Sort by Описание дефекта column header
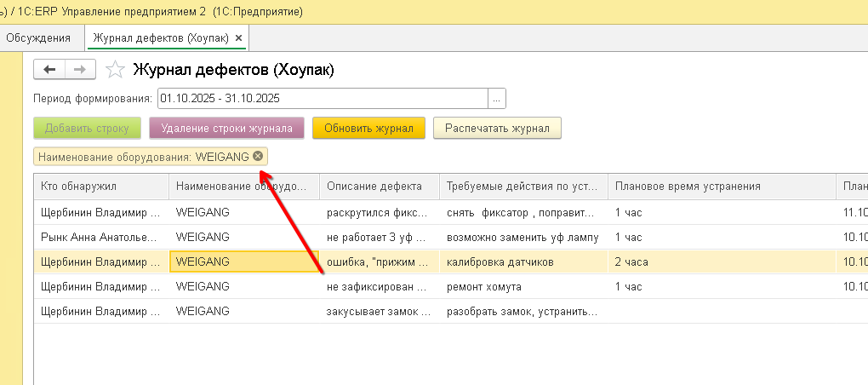Viewport: 868px width, 385px height. coord(379,187)
